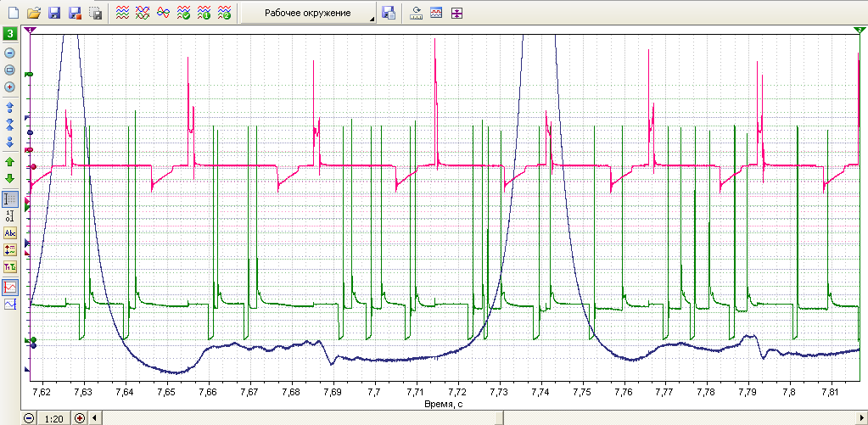868x425 pixels.
Task: Click the green number 3 channel button
Action: tap(10, 33)
